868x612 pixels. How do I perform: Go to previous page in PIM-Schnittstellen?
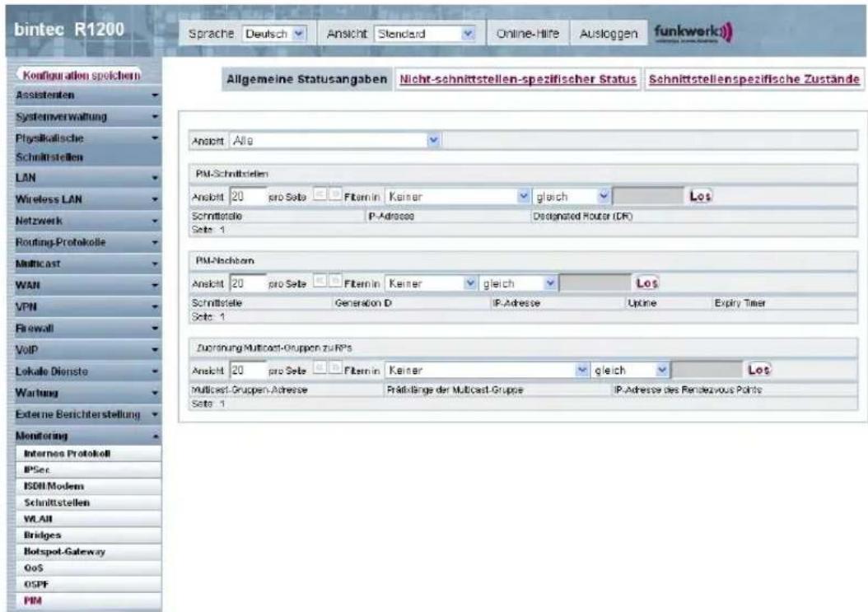[x=320, y=194]
